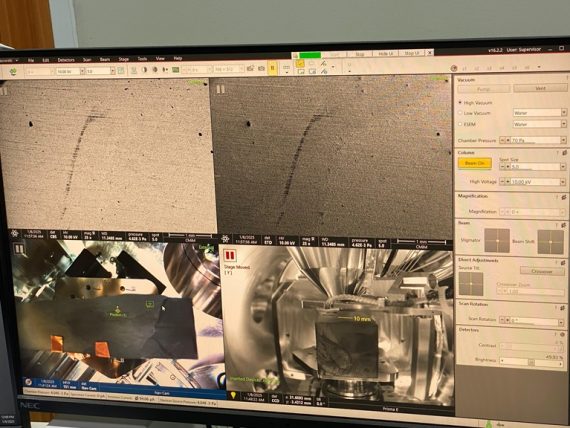Click the link icon in the Scan Rotation panel header
570x428 pixels.
(x=563, y=308)
